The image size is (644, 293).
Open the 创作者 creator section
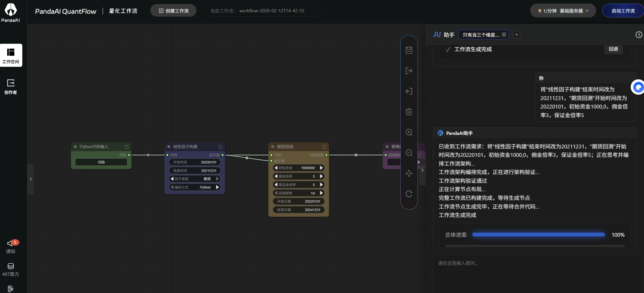pos(11,87)
